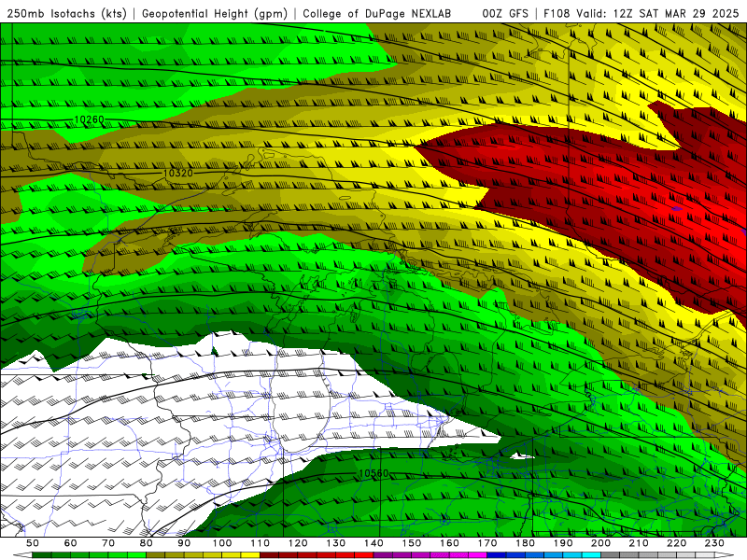Pick the bright yellow colorbar swatch below 110
Image resolution: width=747 pixels, height=560 pixels.
[250, 555]
